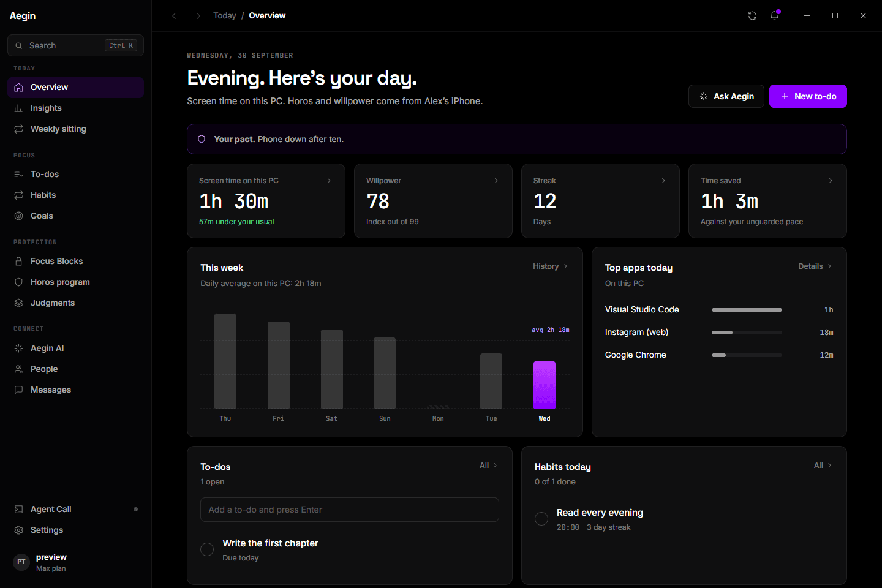Click the Goals target icon

point(19,216)
